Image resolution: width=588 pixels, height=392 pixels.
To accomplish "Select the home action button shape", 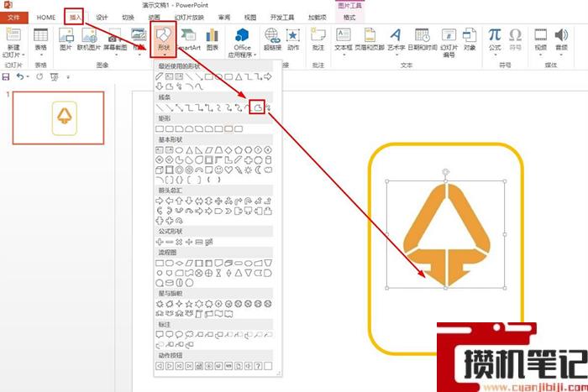I will (x=199, y=366).
